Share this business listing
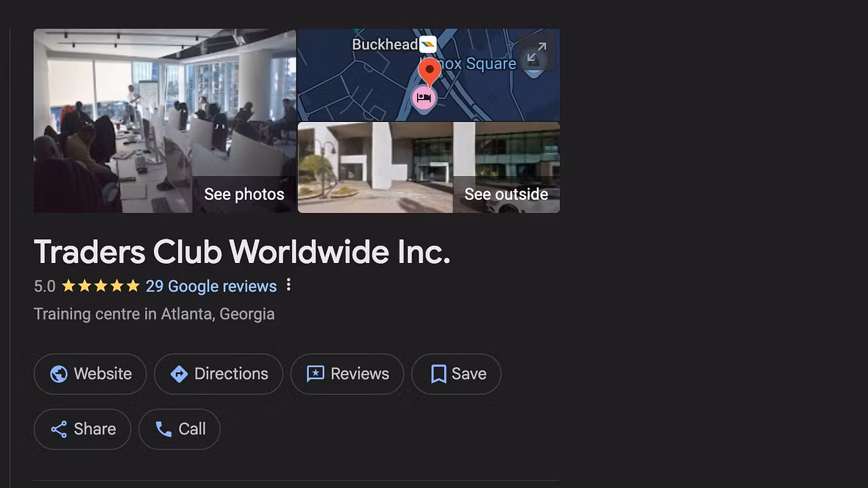The width and height of the screenshot is (868, 488). pos(82,429)
